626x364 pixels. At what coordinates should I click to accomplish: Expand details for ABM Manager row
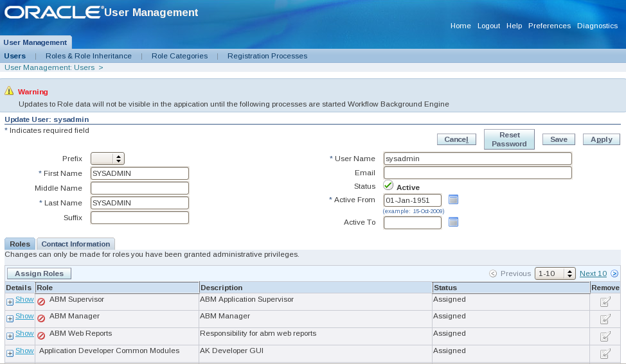point(10,319)
